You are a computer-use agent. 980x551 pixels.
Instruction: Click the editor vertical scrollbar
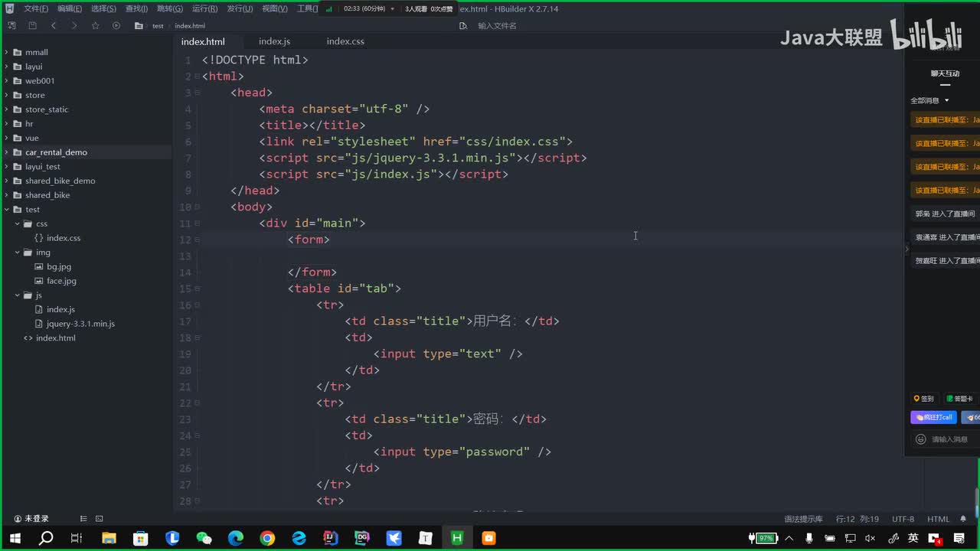click(x=976, y=502)
